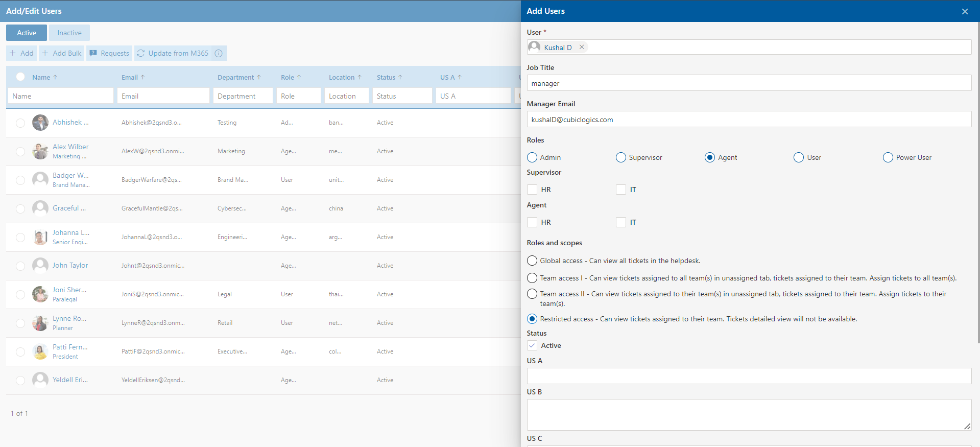Click the US A input field in panel
This screenshot has height=447, width=980.
pos(749,376)
